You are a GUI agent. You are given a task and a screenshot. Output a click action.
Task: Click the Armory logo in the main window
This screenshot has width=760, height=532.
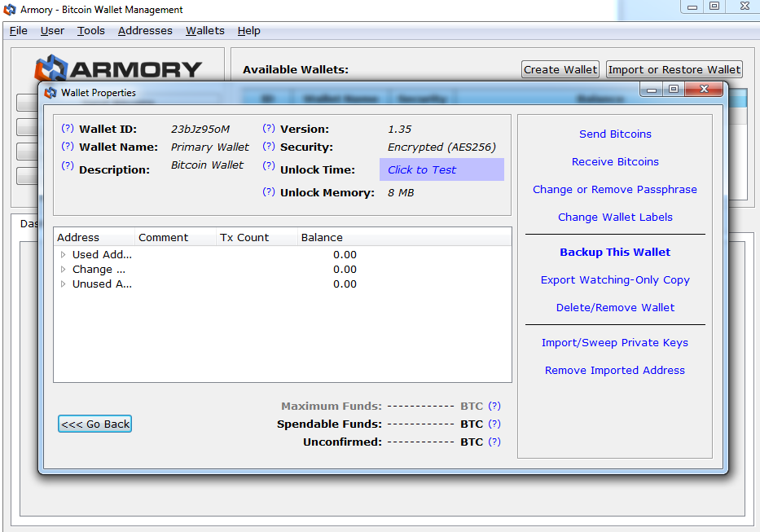pyautogui.click(x=118, y=69)
